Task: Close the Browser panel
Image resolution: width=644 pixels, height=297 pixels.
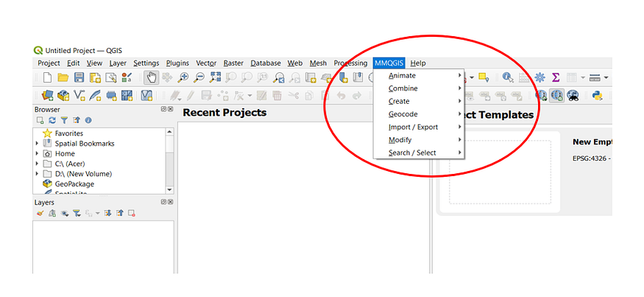Action: tap(171, 109)
